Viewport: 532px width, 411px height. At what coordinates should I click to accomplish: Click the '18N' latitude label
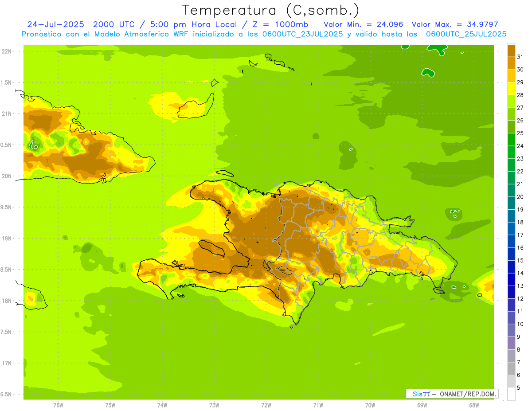click(x=6, y=301)
